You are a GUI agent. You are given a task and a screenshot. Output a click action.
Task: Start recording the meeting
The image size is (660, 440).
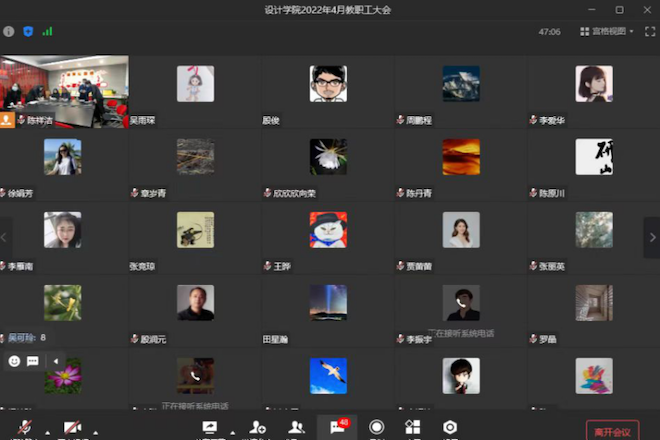377,427
